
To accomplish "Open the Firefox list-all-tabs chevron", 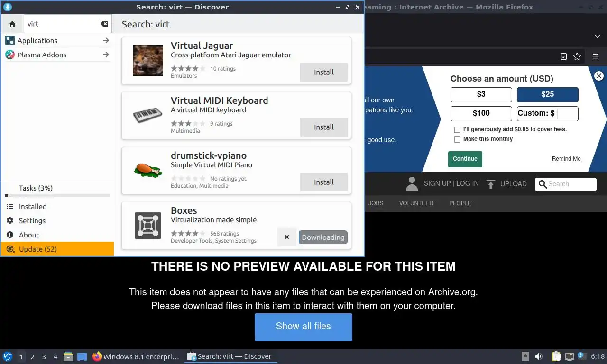I will 598,36.
